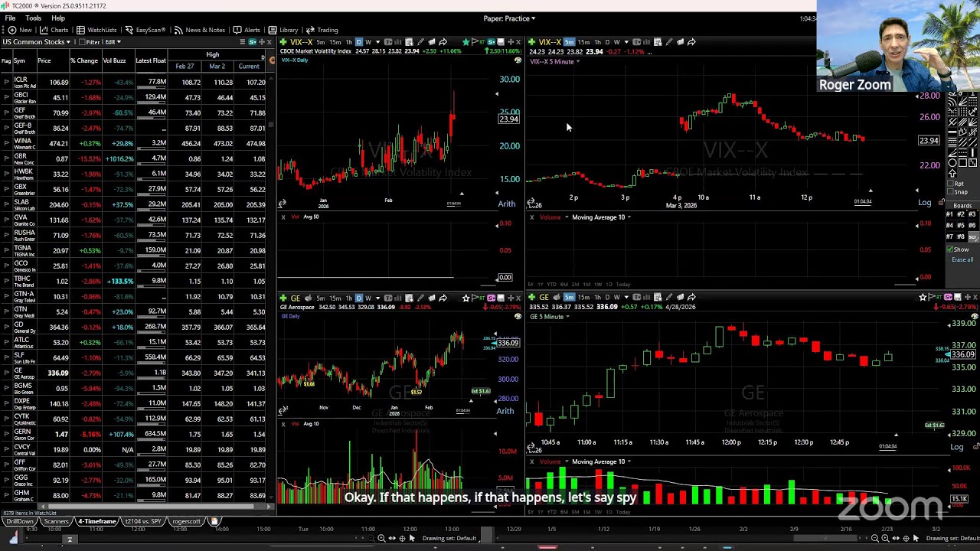Open the Trading toolbar item

click(322, 30)
